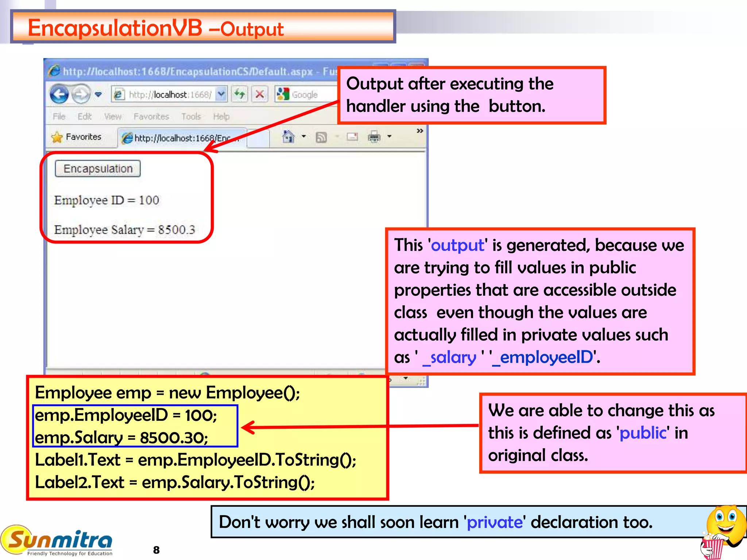Expand the recent pages dropdown arrow
This screenshot has height=560, width=747.
[x=98, y=94]
